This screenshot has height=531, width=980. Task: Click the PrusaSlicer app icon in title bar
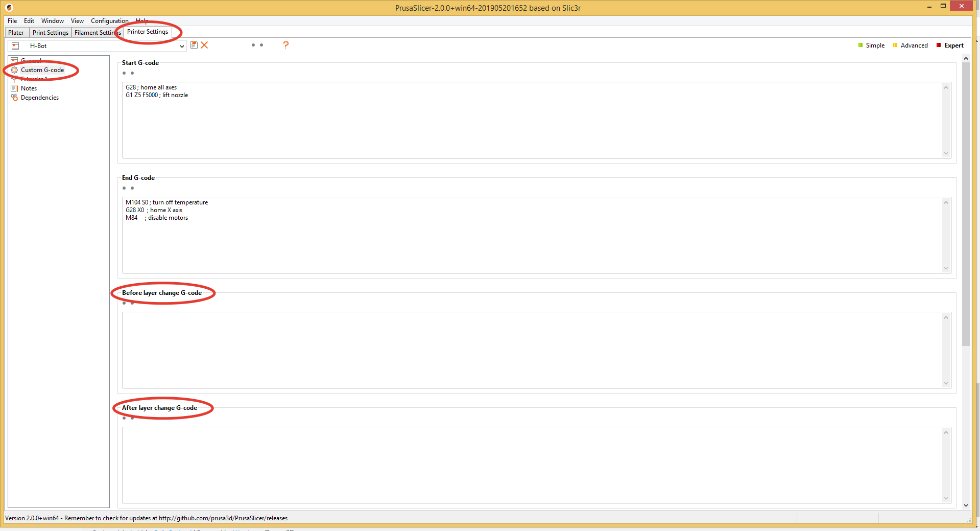coord(9,8)
